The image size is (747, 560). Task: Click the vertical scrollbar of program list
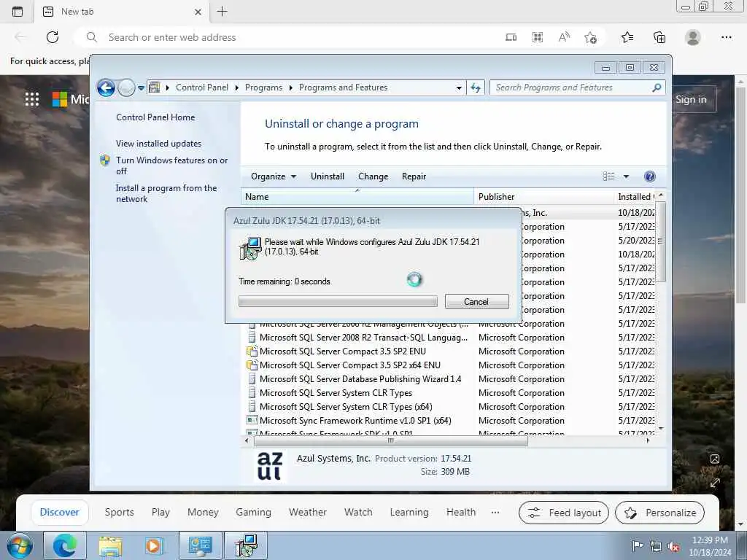point(660,241)
